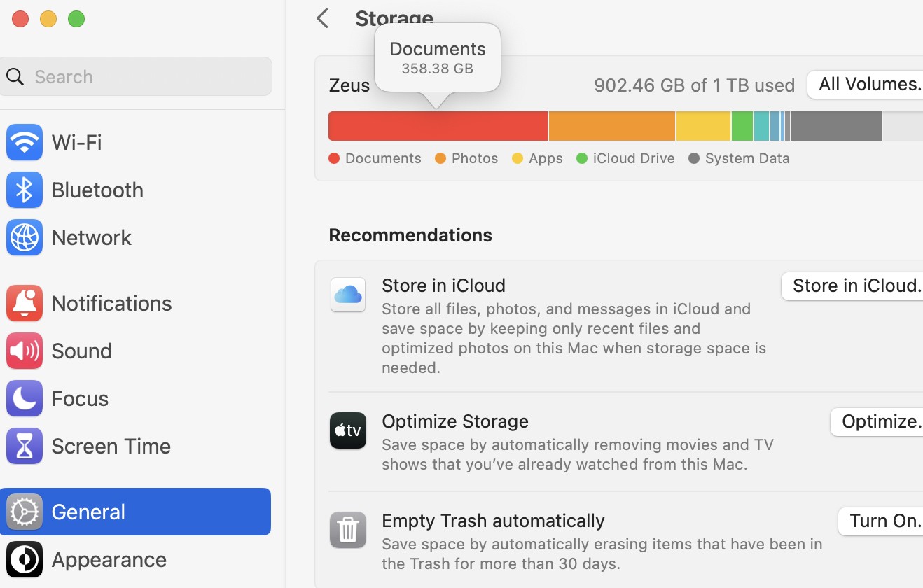Click the orange Photos storage segment
The height and width of the screenshot is (588, 923).
[611, 126]
